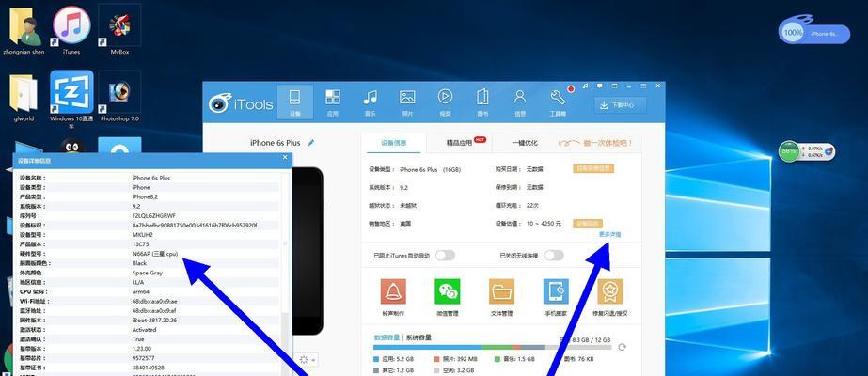Select the product type iPhone8,2

point(145,196)
